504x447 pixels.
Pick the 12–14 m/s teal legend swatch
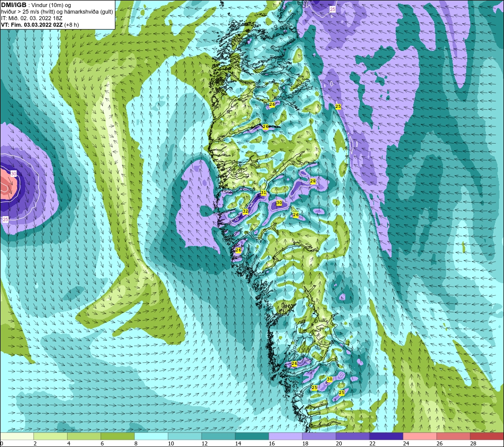(218, 436)
